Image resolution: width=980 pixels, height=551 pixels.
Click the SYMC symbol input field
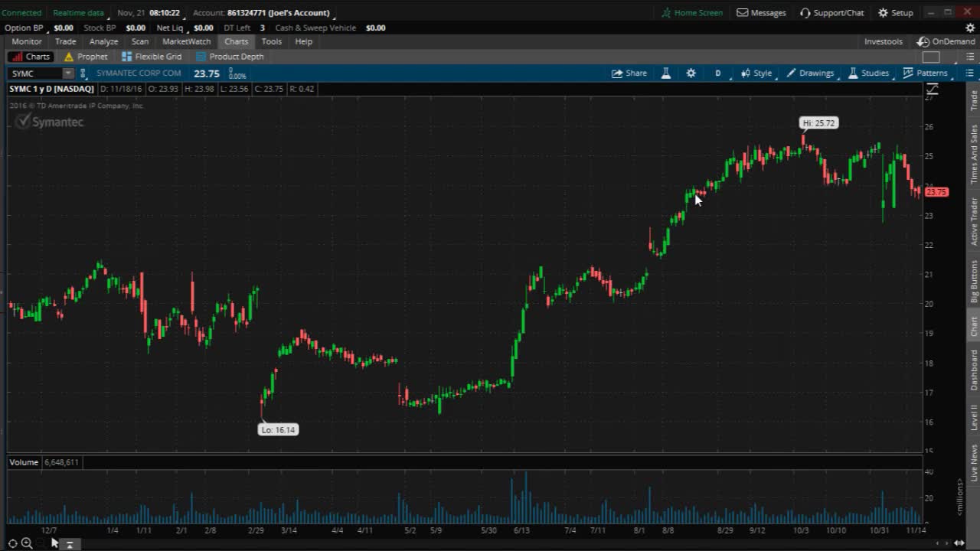pyautogui.click(x=35, y=73)
